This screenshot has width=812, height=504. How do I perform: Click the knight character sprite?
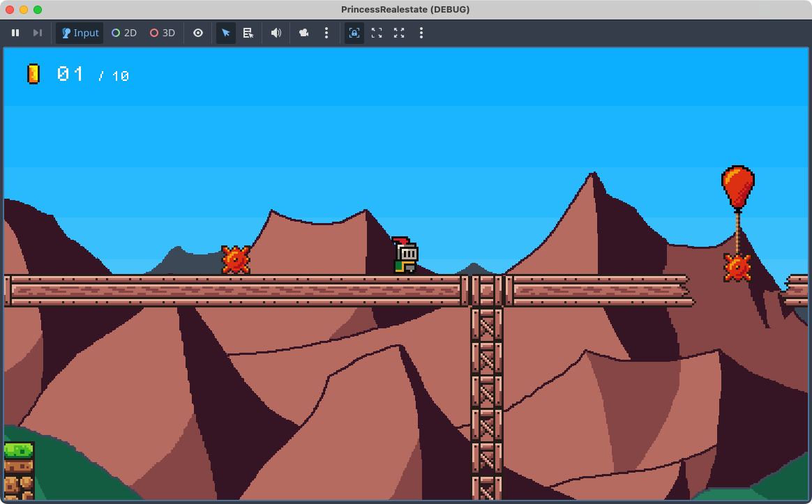pos(405,256)
